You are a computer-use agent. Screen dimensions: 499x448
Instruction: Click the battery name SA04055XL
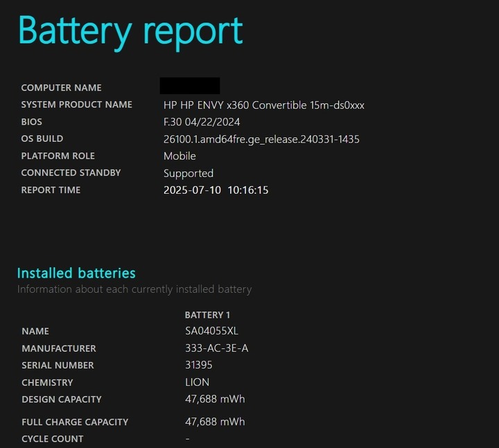coord(211,331)
